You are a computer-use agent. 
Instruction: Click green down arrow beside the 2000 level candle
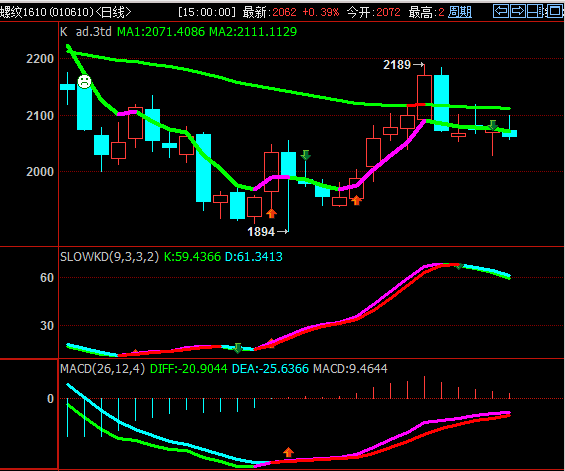point(306,155)
